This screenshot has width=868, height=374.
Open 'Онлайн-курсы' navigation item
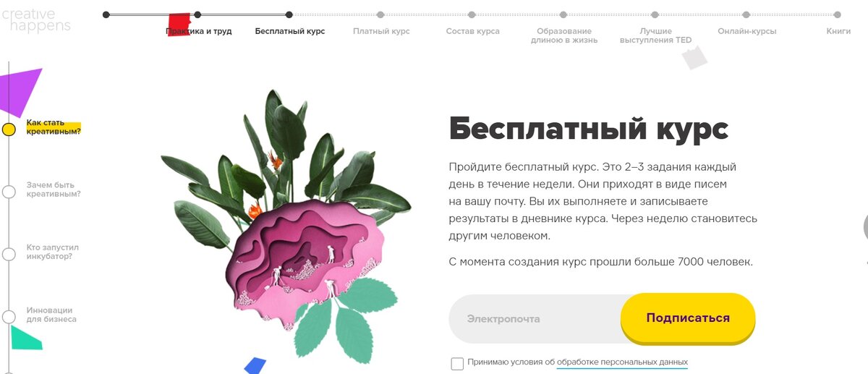[747, 31]
